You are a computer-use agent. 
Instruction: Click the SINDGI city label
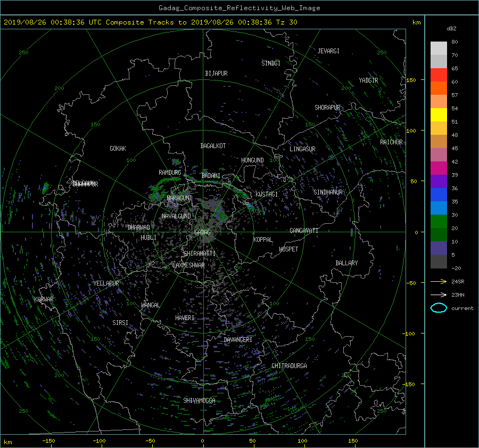coord(271,63)
